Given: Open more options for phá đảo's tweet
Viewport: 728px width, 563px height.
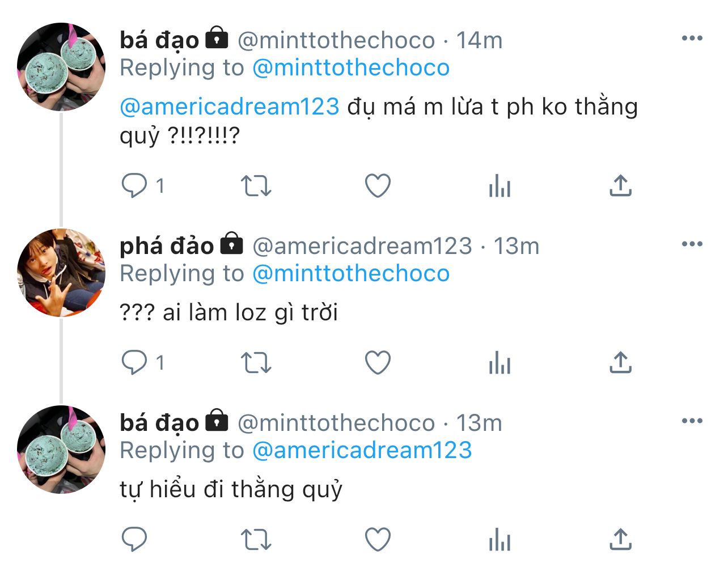Looking at the screenshot, I should 692,244.
